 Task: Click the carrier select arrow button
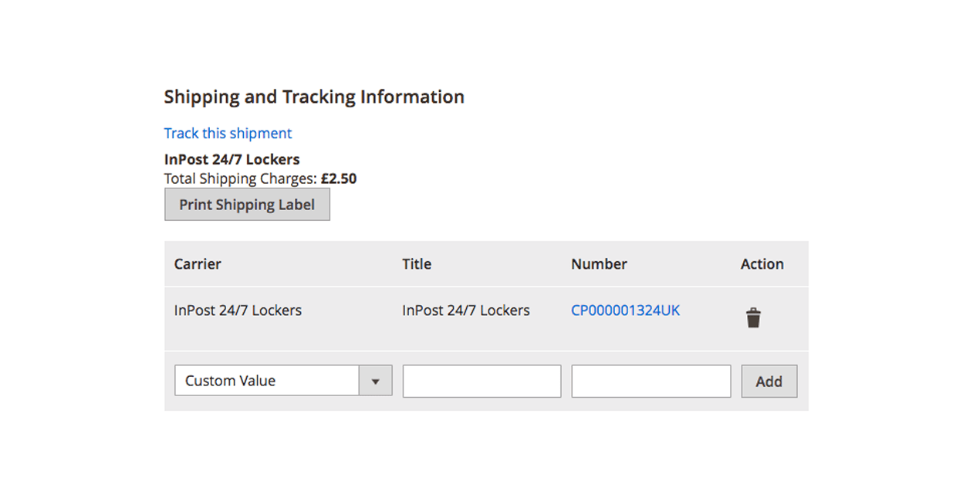click(376, 381)
